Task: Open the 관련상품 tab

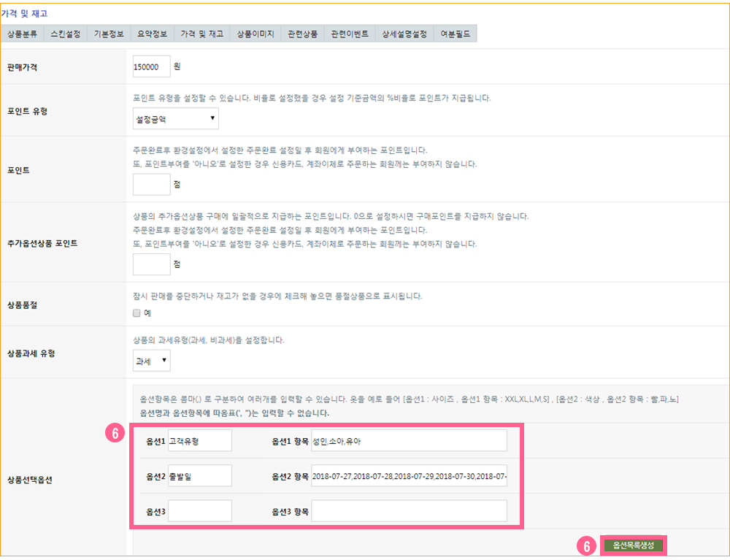Action: 303,34
